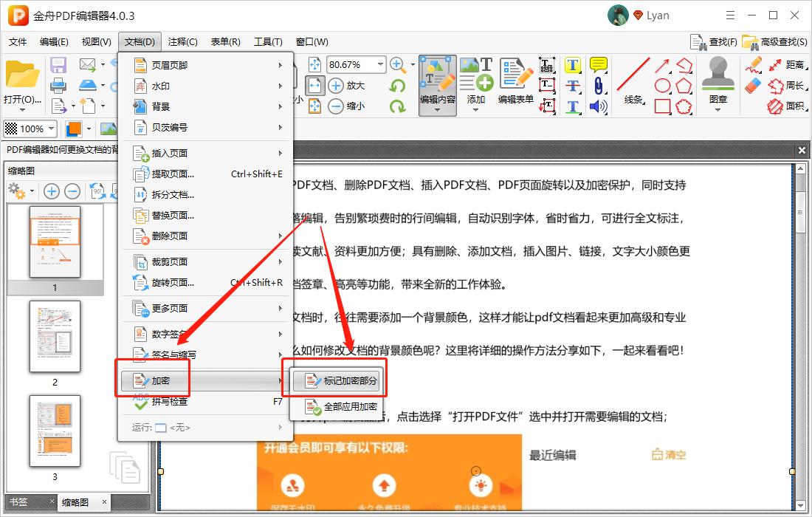Open the 编辑表单 form editing tool
This screenshot has width=812, height=517.
(x=516, y=81)
